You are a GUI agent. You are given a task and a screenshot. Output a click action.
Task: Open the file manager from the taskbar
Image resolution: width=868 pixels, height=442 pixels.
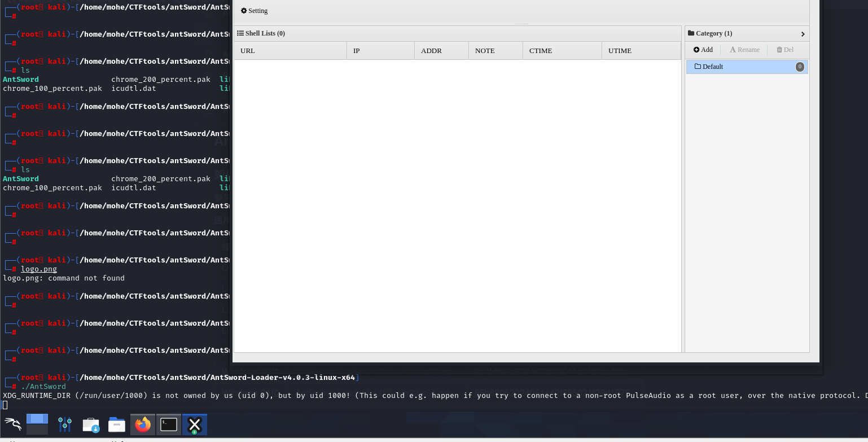(116, 424)
